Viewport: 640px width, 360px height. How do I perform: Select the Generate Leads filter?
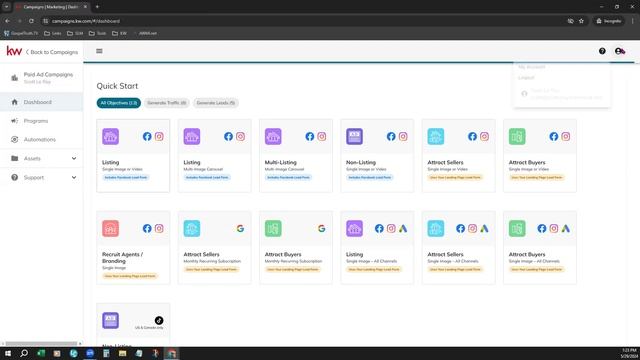click(x=216, y=103)
